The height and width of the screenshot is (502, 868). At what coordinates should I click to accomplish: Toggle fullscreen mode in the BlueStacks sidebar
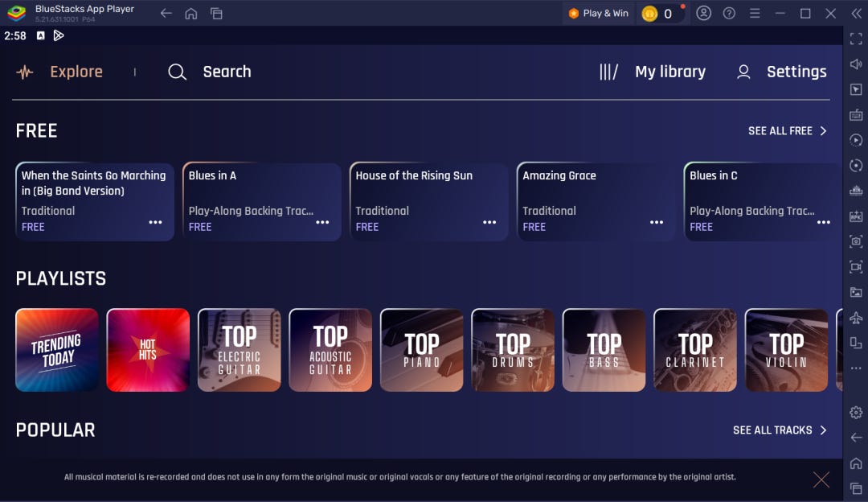(x=856, y=39)
